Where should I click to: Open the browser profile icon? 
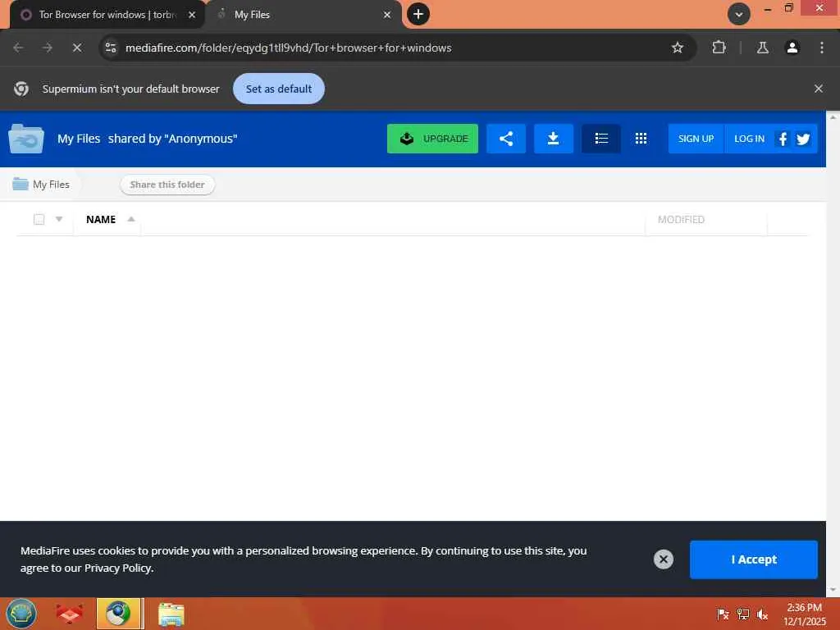point(792,48)
